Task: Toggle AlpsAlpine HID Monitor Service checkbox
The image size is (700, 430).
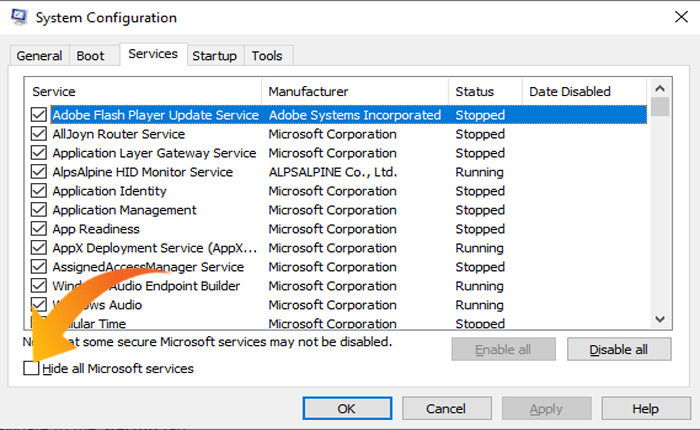Action: [x=39, y=172]
